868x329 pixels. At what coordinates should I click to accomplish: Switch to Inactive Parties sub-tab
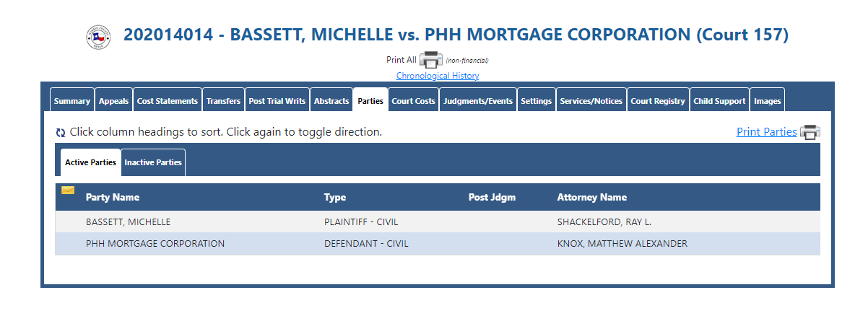click(x=153, y=162)
